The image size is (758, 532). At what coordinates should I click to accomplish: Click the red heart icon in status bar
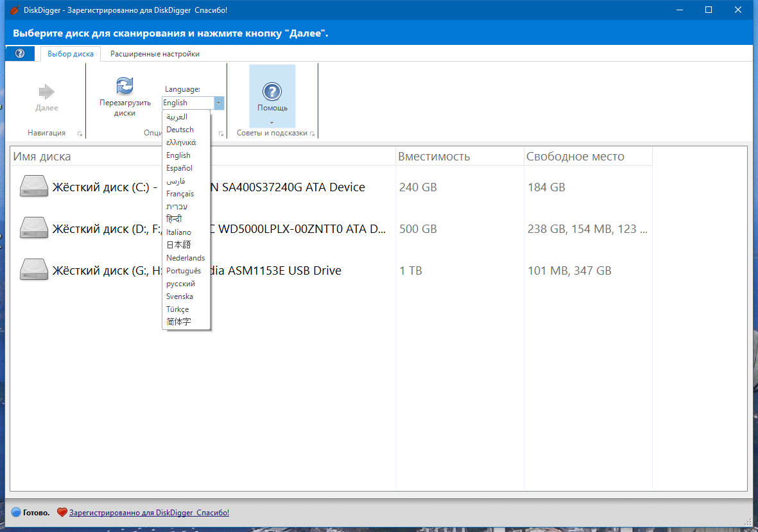point(62,512)
